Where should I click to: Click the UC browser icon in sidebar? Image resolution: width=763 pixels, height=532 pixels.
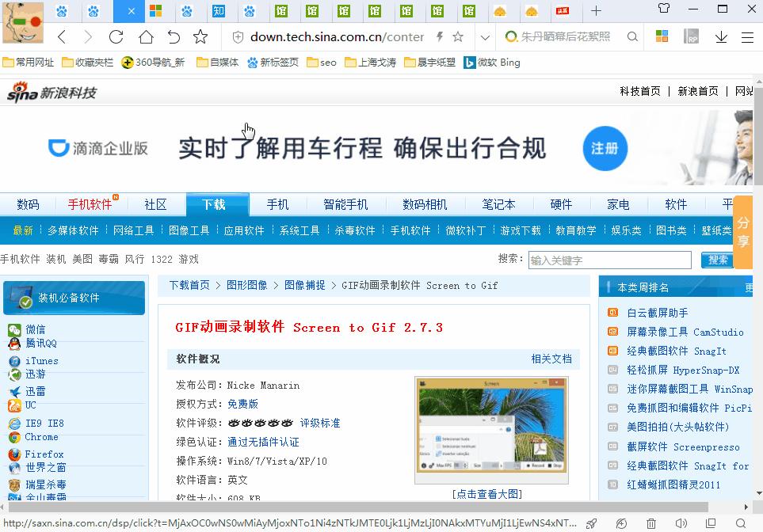pos(30,405)
